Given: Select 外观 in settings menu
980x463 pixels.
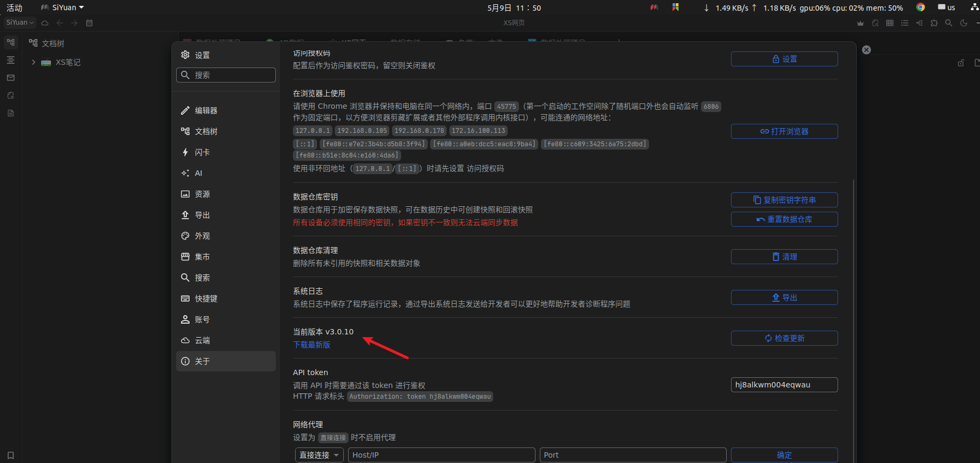Looking at the screenshot, I should (226, 236).
